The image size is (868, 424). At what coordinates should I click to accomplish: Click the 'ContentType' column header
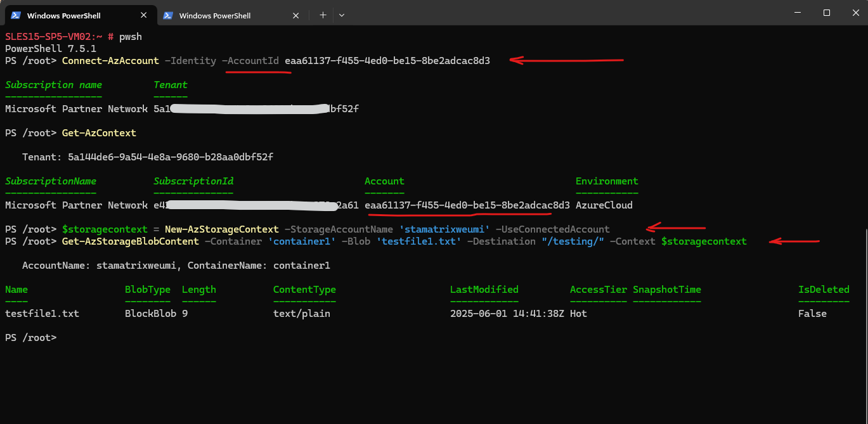pyautogui.click(x=304, y=290)
